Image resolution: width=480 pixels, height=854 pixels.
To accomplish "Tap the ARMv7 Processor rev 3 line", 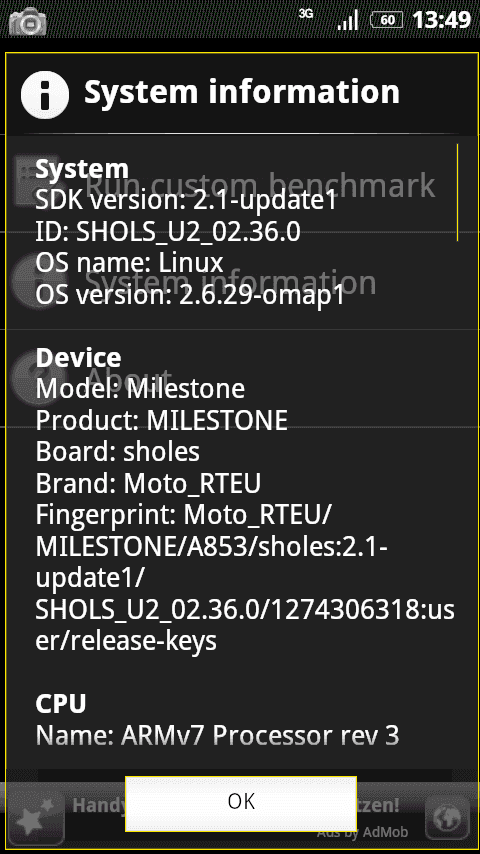I will 217,735.
